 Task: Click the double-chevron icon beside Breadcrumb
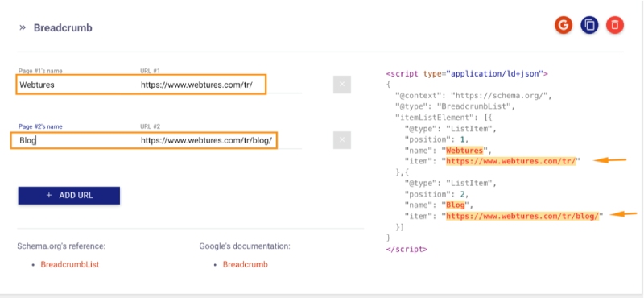[x=23, y=27]
